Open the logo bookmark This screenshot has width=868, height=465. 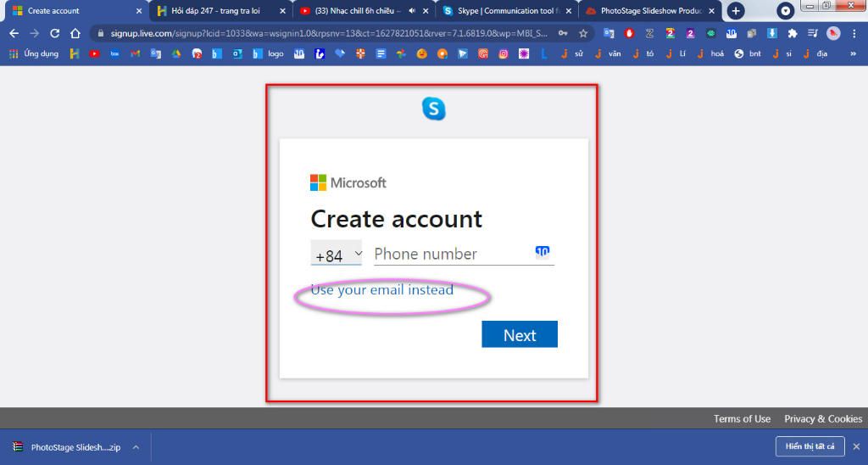point(268,53)
